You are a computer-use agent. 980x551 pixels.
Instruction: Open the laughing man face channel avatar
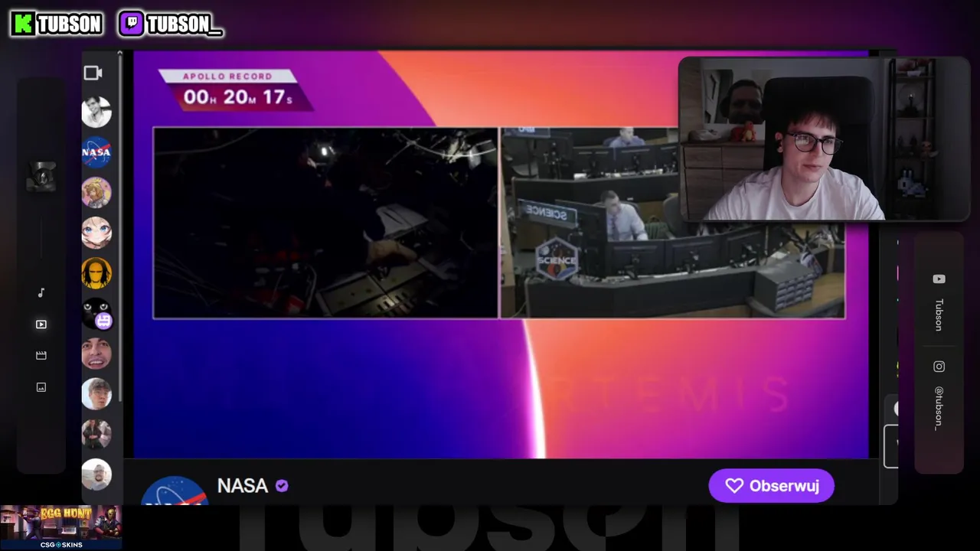tap(96, 354)
